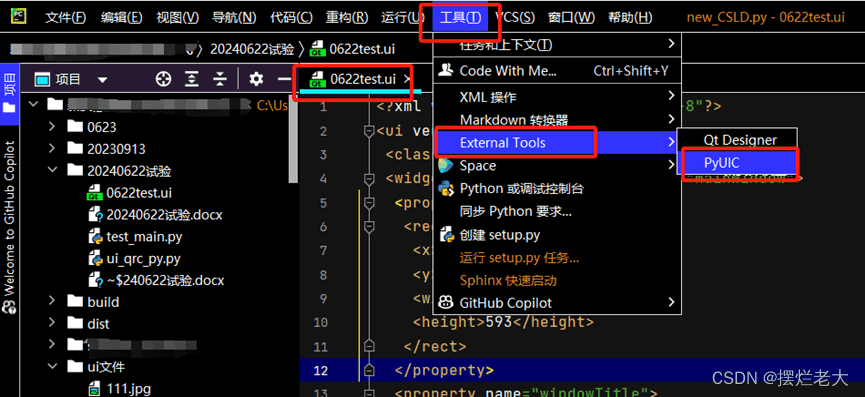Open the 帮助(H) menu
This screenshot has width=865, height=397.
coord(630,18)
